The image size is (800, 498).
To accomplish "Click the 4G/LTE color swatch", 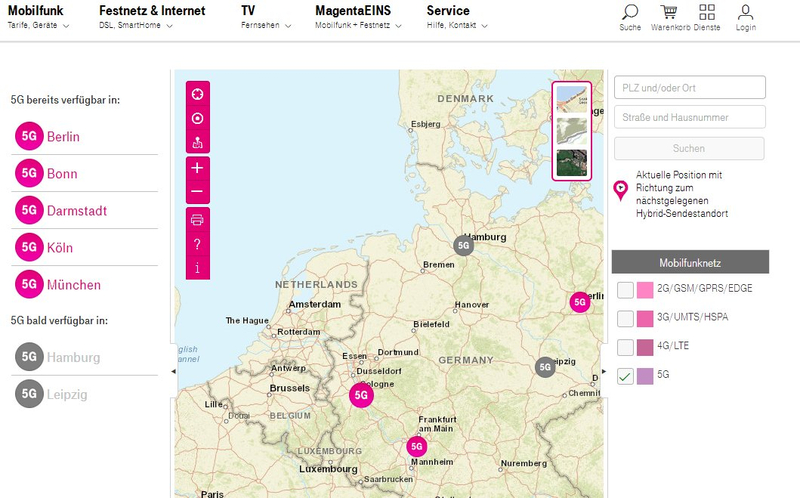I will click(x=645, y=347).
